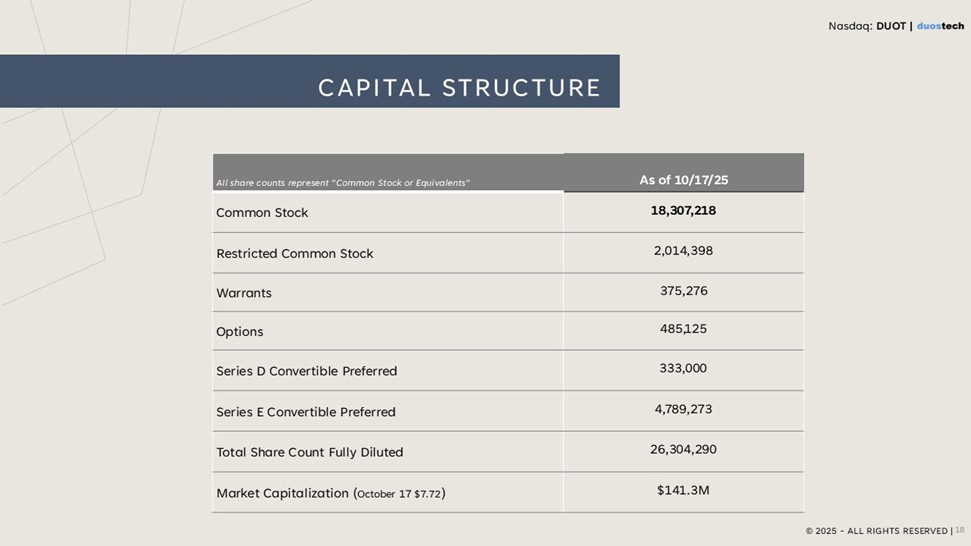Screen dimensions: 971x546
Task: Click the All Rights Reserved footer text
Action: click(x=877, y=531)
